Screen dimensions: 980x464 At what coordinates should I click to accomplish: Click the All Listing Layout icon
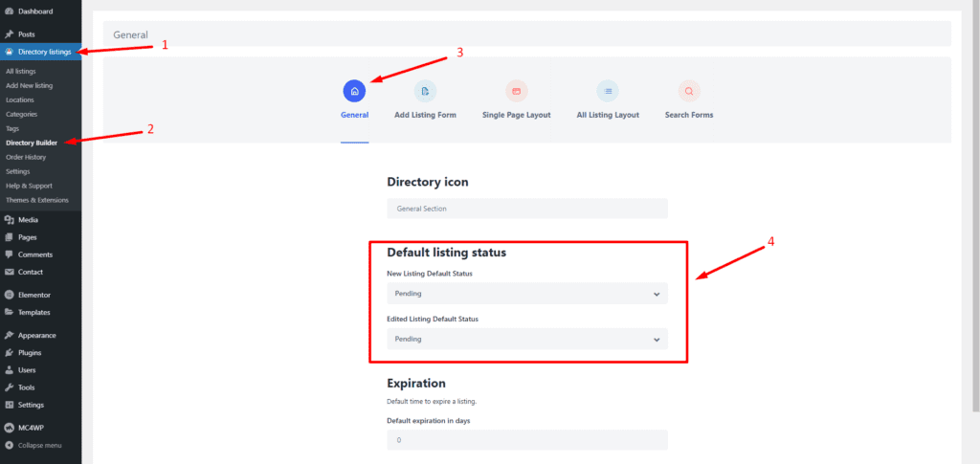(608, 92)
